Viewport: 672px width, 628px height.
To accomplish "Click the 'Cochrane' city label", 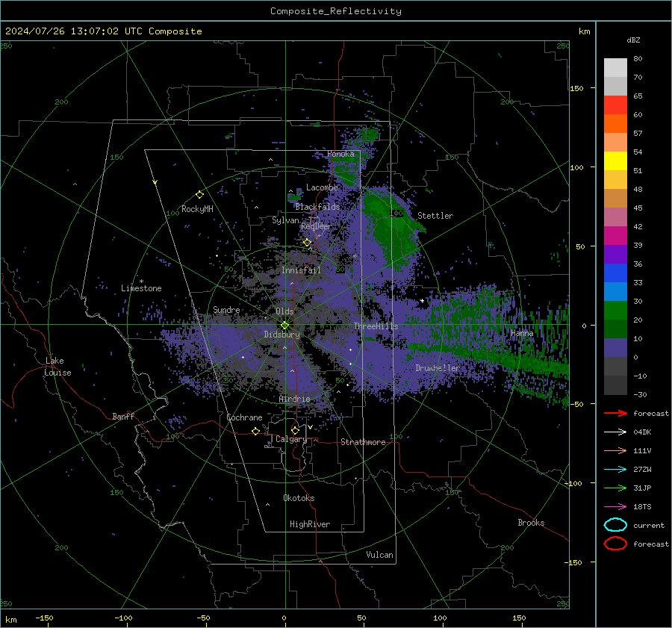I will point(244,417).
